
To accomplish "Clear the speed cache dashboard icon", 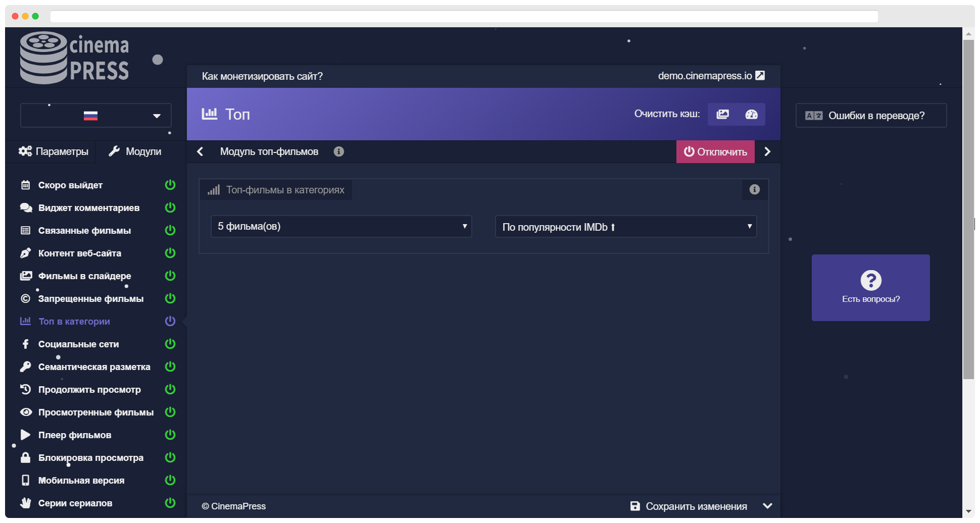I will tap(751, 114).
